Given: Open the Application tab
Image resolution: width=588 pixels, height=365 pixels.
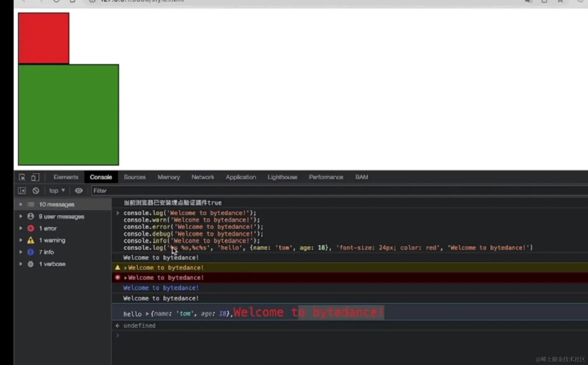Looking at the screenshot, I should coord(241,177).
